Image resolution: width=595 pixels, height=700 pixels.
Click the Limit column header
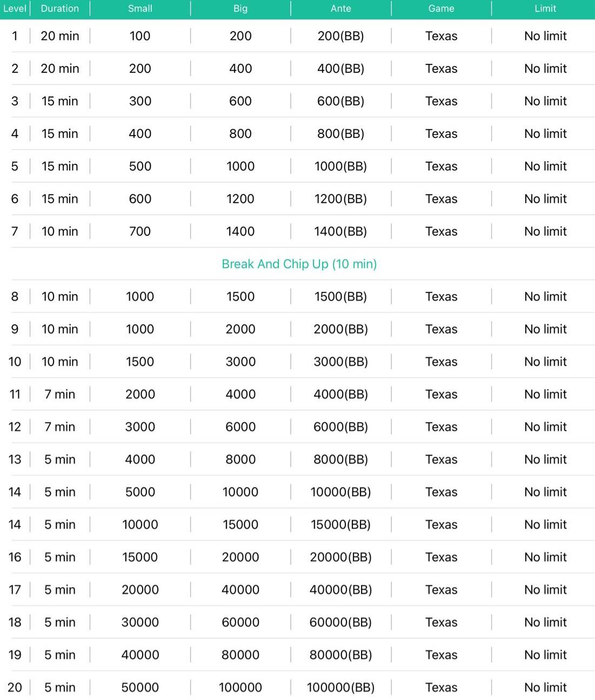[545, 9]
